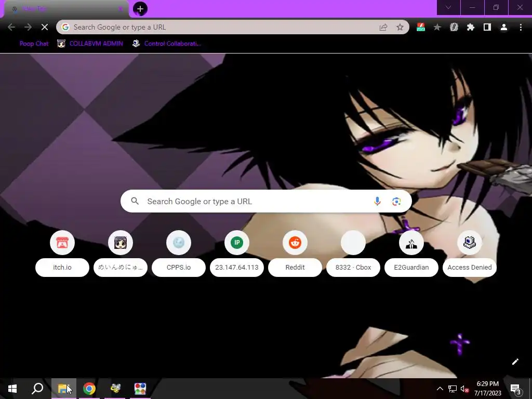Viewport: 532px width, 399px height.
Task: Switch to Chrome in the taskbar
Action: (89, 389)
